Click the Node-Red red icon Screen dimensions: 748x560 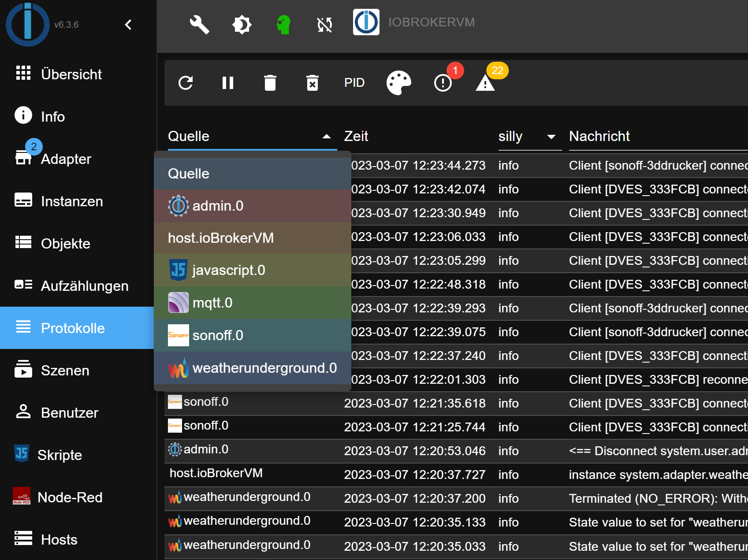point(22,496)
